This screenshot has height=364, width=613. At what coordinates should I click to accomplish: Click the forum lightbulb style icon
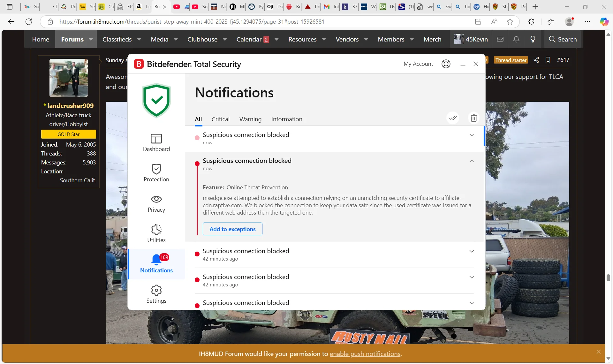pyautogui.click(x=533, y=39)
